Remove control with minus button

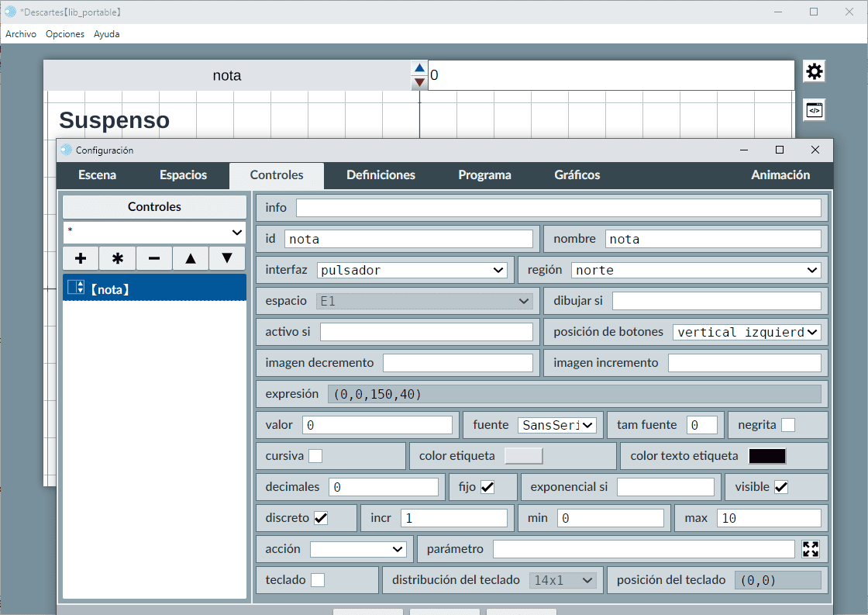click(x=154, y=258)
